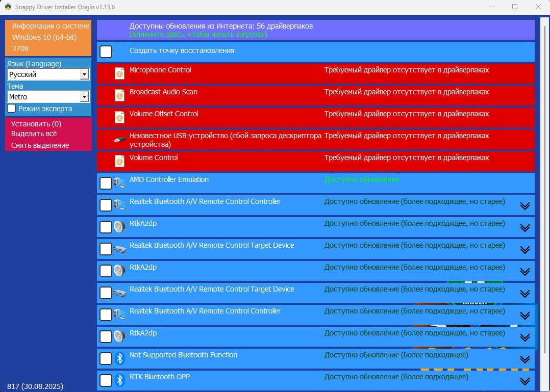Select the AMD Controller Emulation device name
This screenshot has height=392, width=550.
[x=169, y=179]
